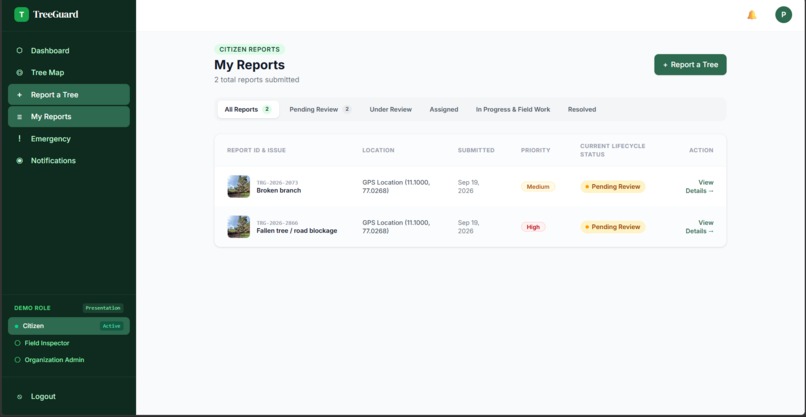Click the Pending Review count badge
Screen dimensions: 806x417
click(347, 110)
